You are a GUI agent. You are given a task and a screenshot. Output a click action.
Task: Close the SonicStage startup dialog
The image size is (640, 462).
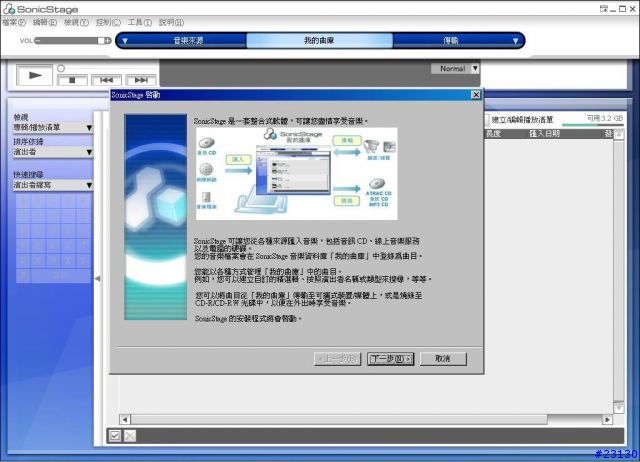(x=476, y=95)
